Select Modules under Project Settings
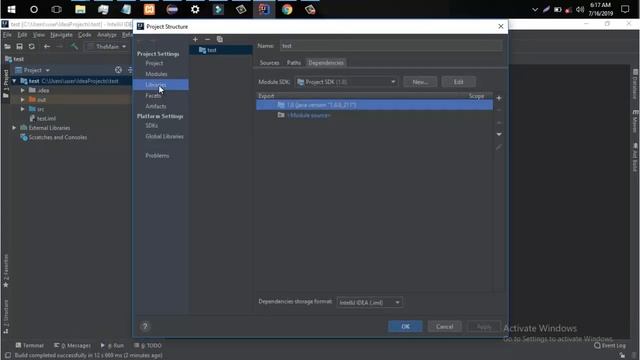Viewport: 640px width, 360px height. point(156,74)
